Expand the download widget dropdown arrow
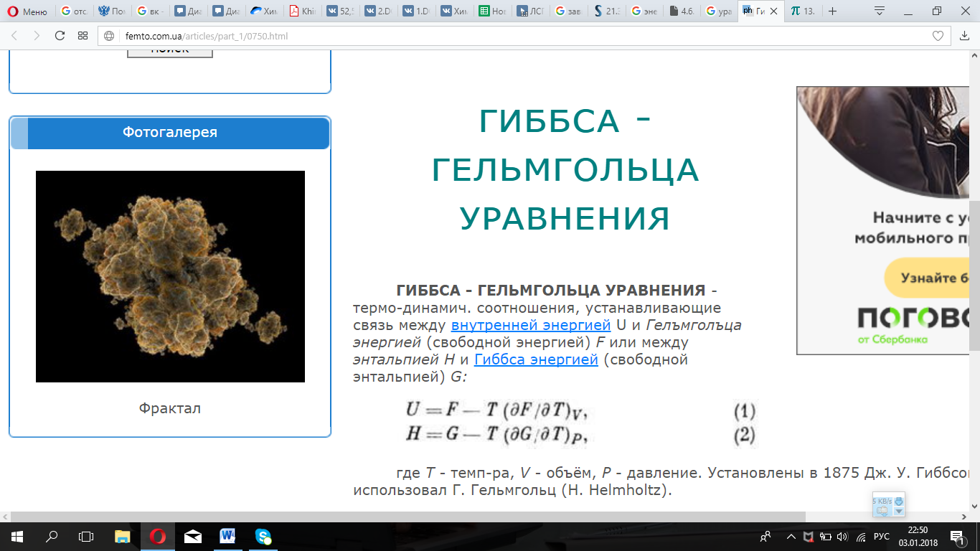Viewport: 980px width, 551px height. 898,512
